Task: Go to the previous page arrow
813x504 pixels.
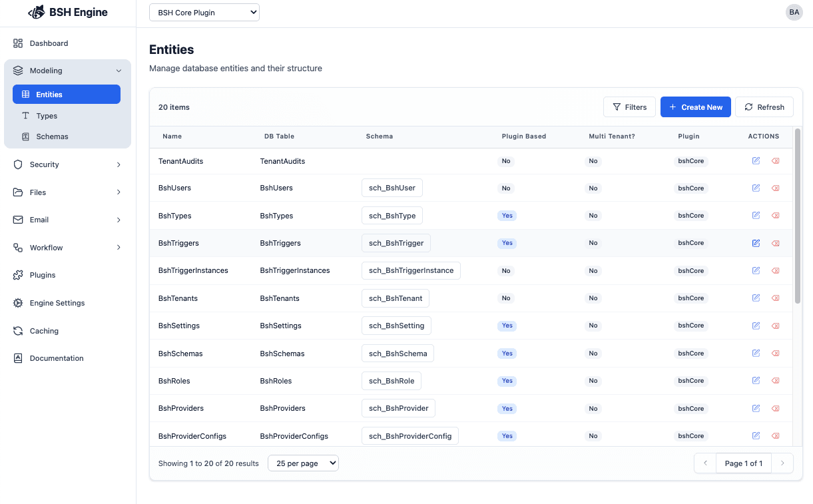Action: pyautogui.click(x=705, y=463)
